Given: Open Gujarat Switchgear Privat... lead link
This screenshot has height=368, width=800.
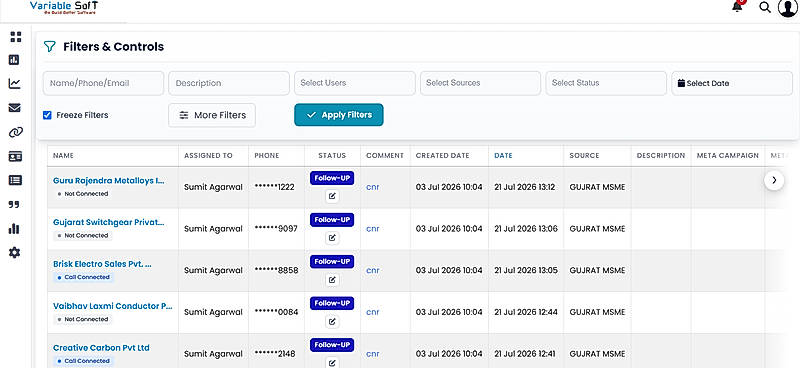Looking at the screenshot, I should [x=109, y=223].
